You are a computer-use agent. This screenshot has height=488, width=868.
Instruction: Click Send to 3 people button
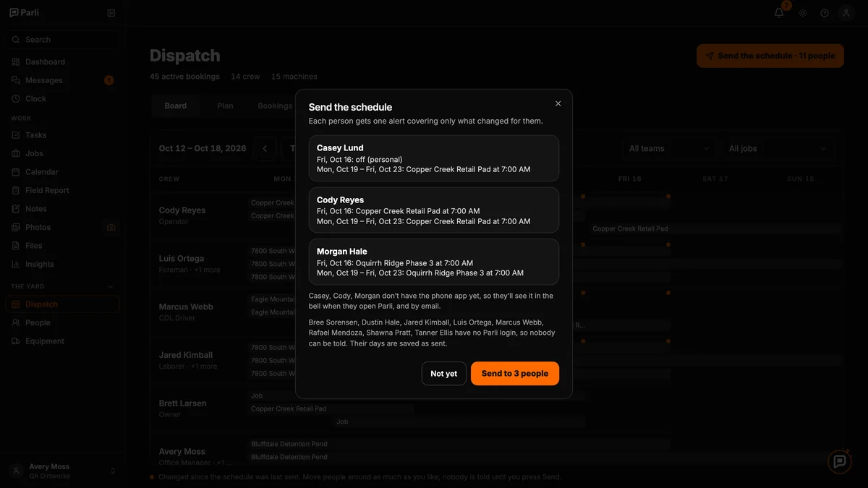click(515, 374)
